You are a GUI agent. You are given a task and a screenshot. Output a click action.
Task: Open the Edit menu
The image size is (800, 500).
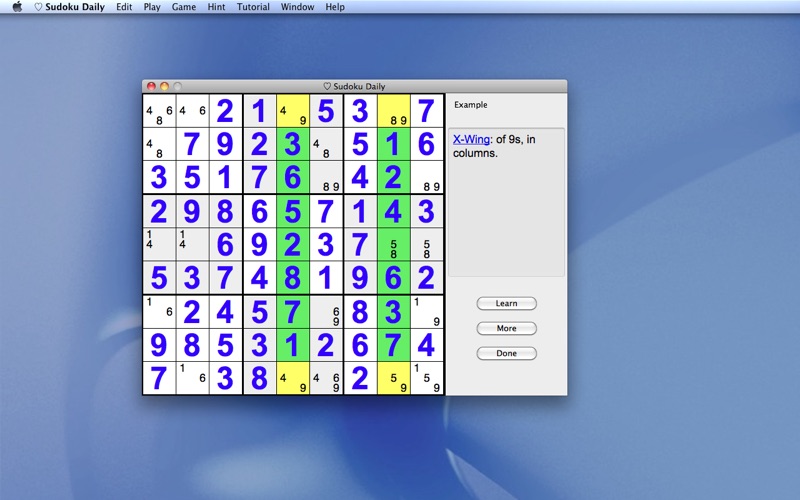pyautogui.click(x=124, y=7)
